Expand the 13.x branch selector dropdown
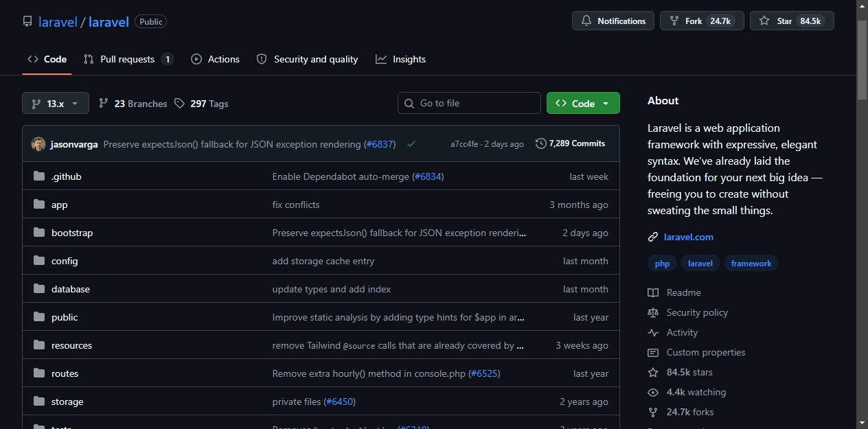This screenshot has height=429, width=868. [x=56, y=103]
